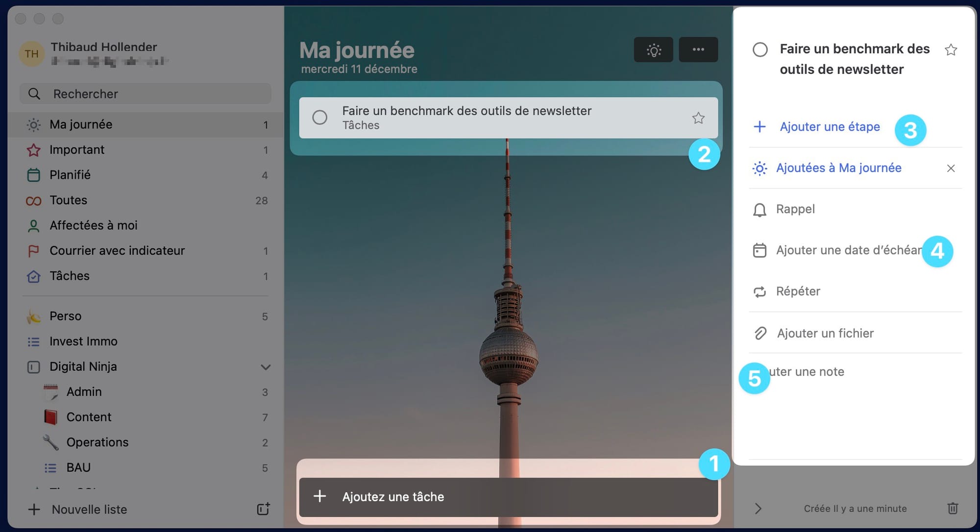Click the Répéter repeat icon

pyautogui.click(x=759, y=292)
